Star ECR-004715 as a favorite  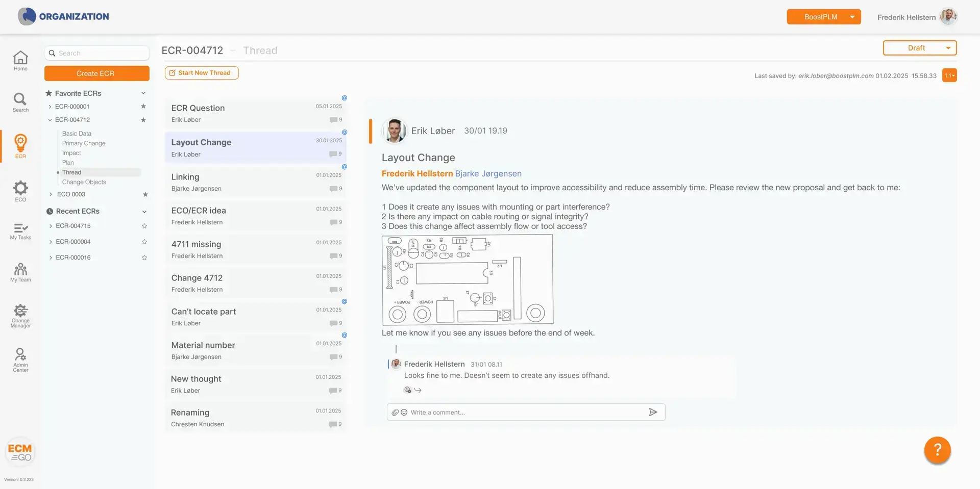tap(144, 226)
